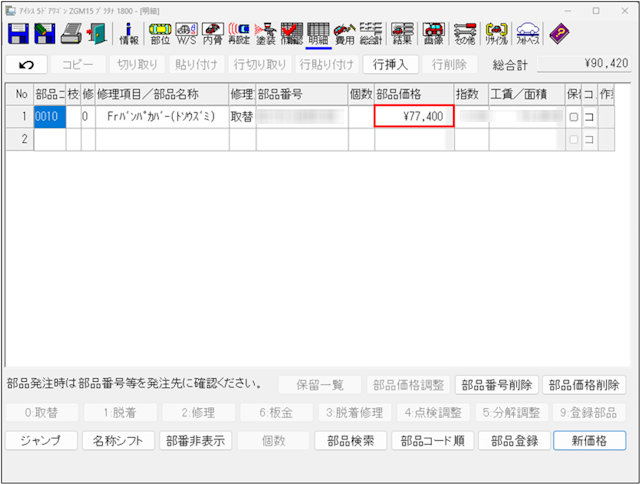Select the 塗装 paint icon
The image size is (640, 484).
pyautogui.click(x=265, y=33)
